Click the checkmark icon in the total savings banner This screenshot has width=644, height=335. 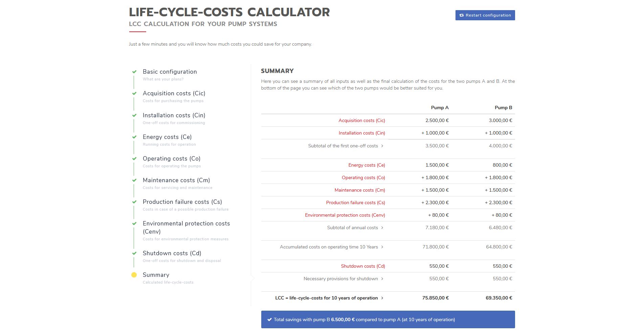click(269, 319)
